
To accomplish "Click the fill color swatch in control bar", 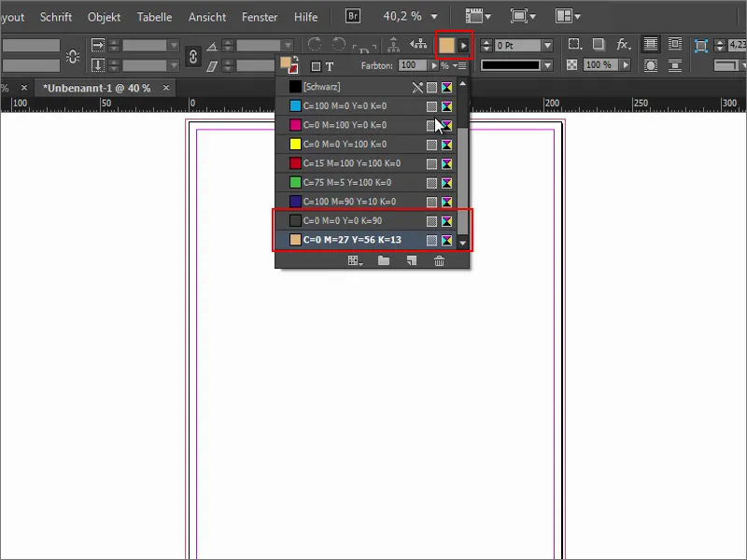I will pos(446,46).
